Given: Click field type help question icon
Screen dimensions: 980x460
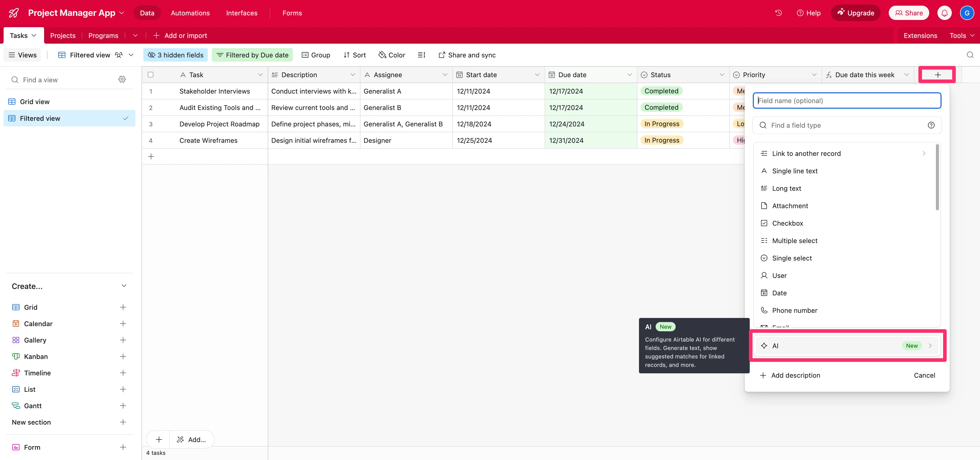Looking at the screenshot, I should click(931, 125).
